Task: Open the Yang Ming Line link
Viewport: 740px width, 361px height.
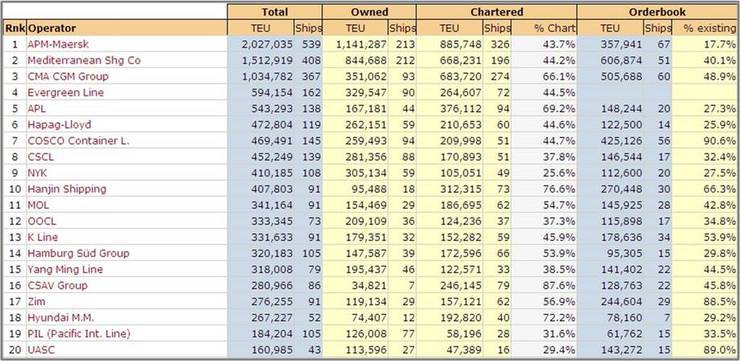Action: 65,269
